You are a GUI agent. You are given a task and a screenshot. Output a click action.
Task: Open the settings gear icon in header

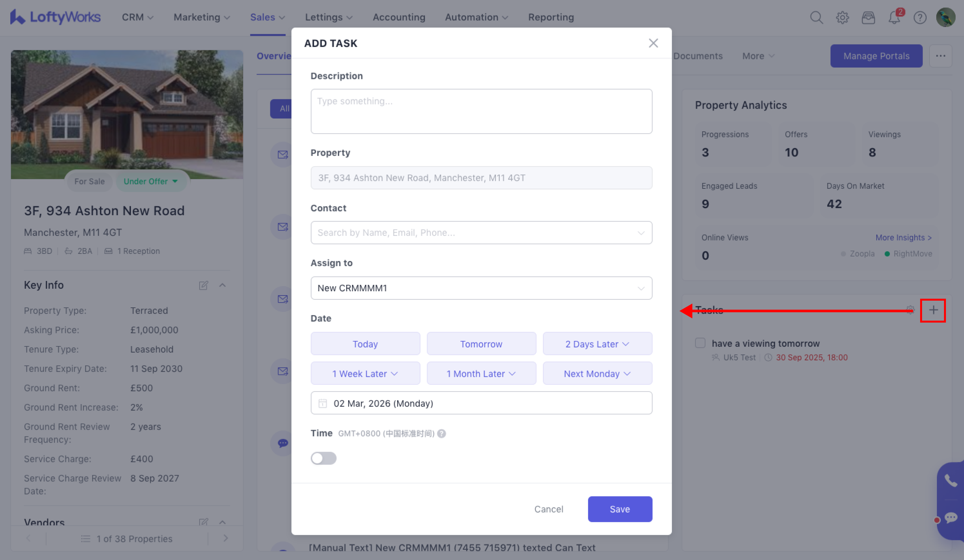[x=842, y=18]
